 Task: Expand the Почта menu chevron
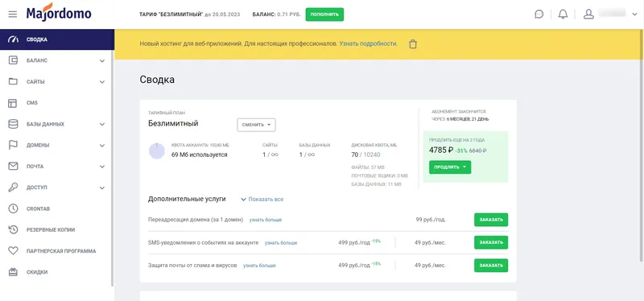[x=102, y=167]
